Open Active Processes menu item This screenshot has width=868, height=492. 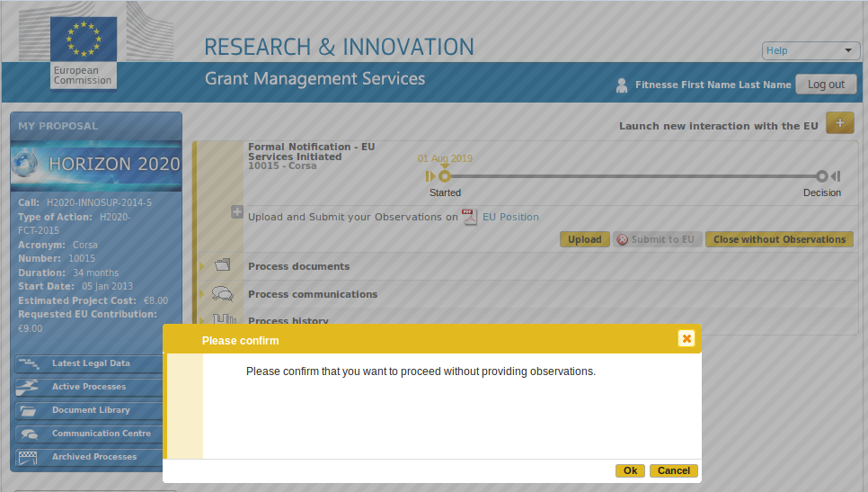pos(91,387)
